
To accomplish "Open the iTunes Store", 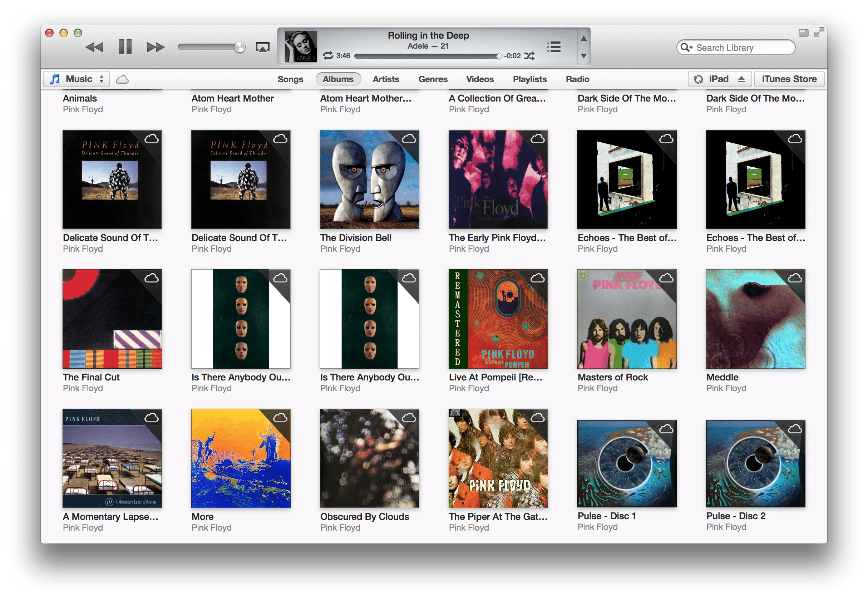I will (x=789, y=79).
